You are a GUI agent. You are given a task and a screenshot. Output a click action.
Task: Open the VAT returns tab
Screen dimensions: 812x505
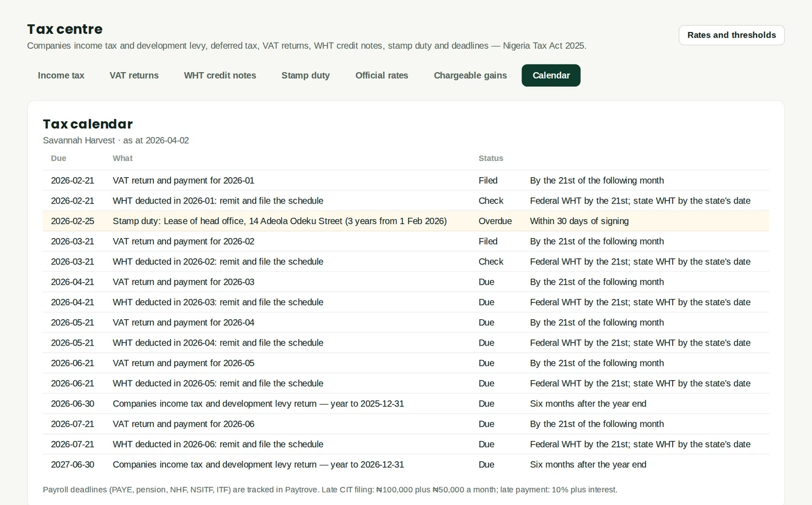tap(134, 76)
